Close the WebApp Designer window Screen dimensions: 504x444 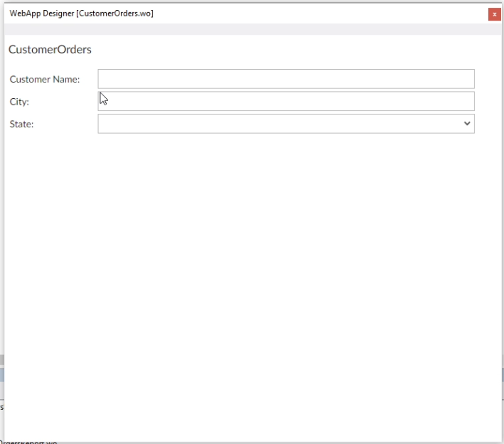(x=494, y=14)
